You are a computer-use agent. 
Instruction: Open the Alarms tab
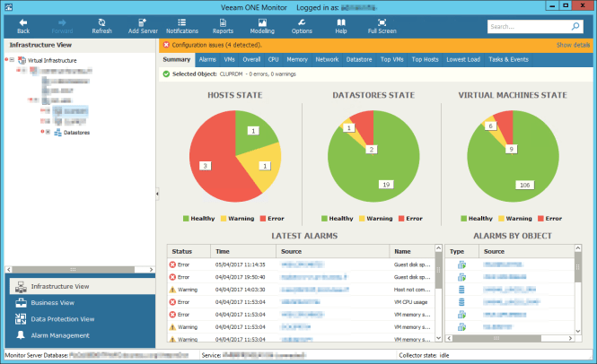point(207,59)
